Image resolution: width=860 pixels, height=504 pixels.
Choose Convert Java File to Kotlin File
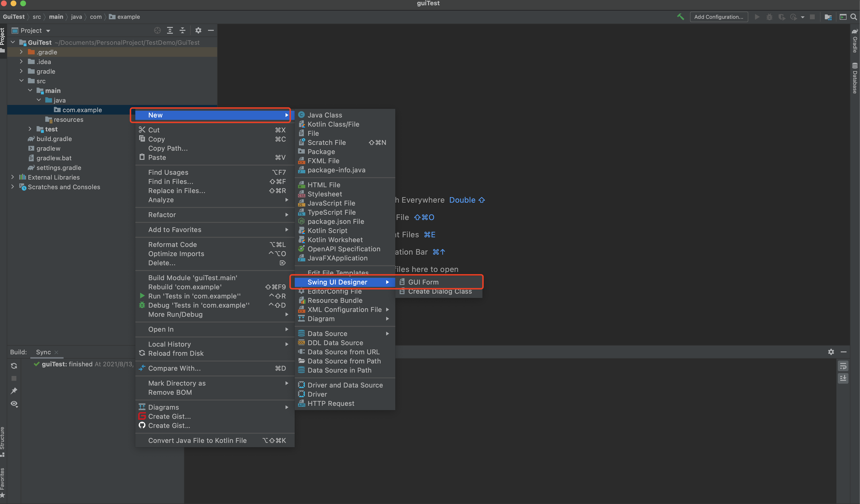tap(215, 440)
